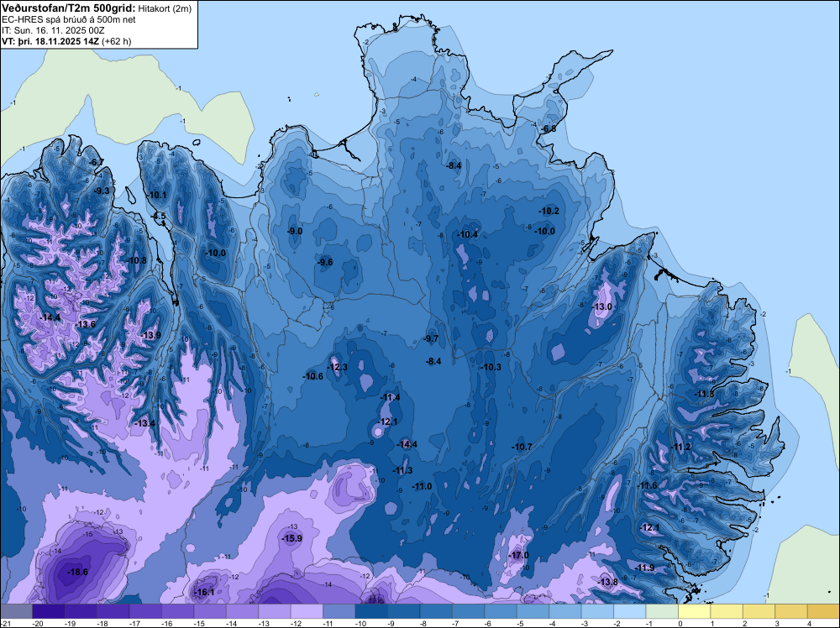Click the "Hitakort (2m)" subtitle text
840x628 pixels.
point(164,8)
